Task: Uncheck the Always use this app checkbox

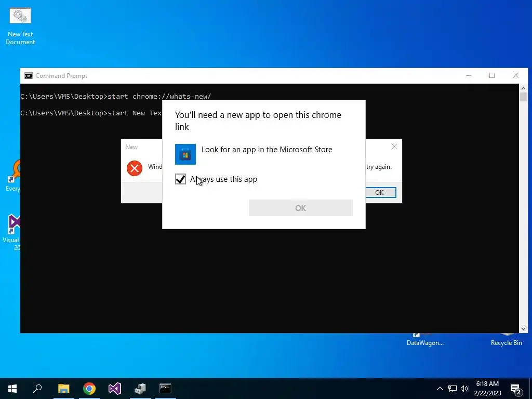Action: (180, 179)
